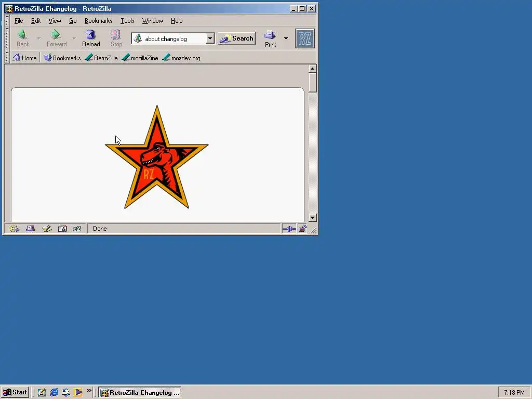Launch the media player Quick Launch icon

point(78,393)
